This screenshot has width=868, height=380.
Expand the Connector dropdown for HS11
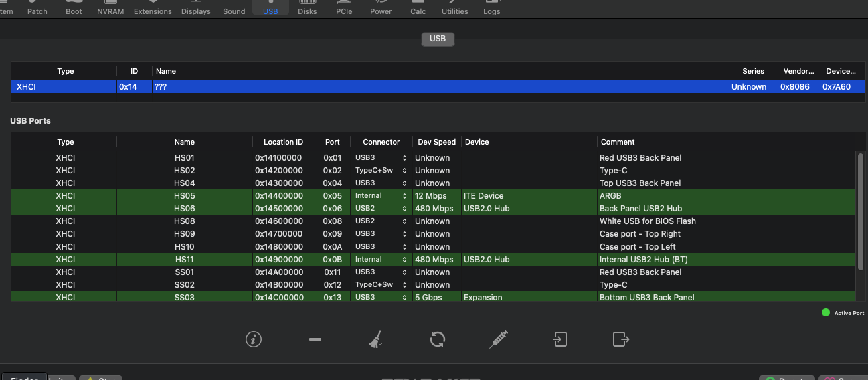pos(404,260)
